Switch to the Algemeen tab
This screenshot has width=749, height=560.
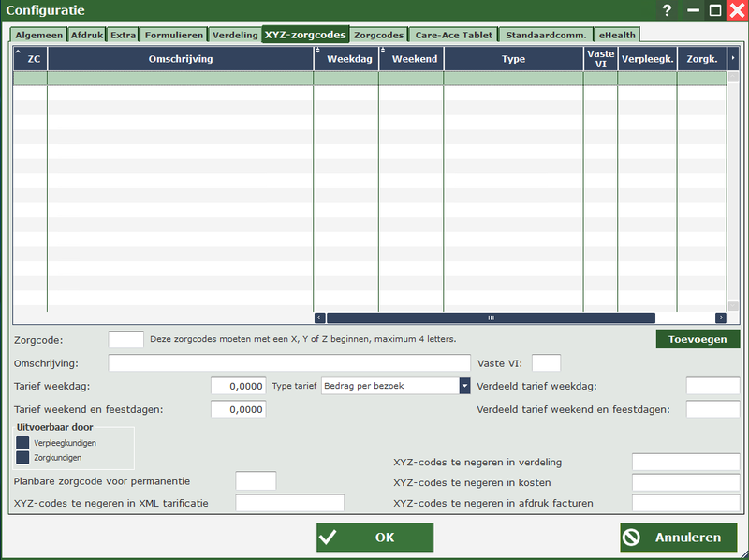pos(38,35)
